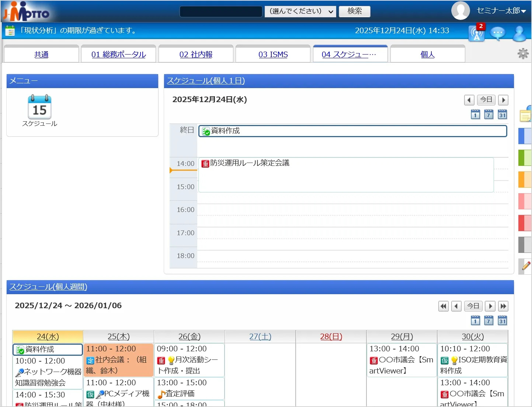The height and width of the screenshot is (407, 532).
Task: Click the 検索 search button
Action: 354,11
